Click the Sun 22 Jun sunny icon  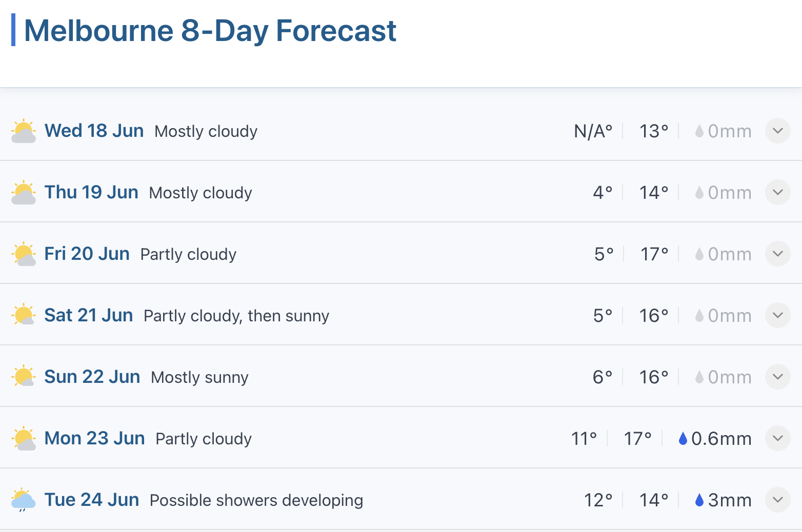coord(24,377)
